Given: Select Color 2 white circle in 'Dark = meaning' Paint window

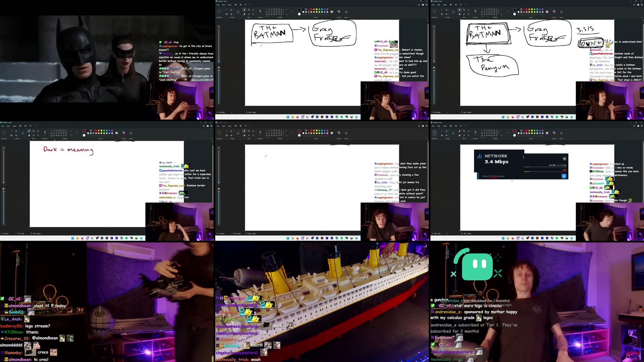Looking at the screenshot, I should [x=84, y=135].
